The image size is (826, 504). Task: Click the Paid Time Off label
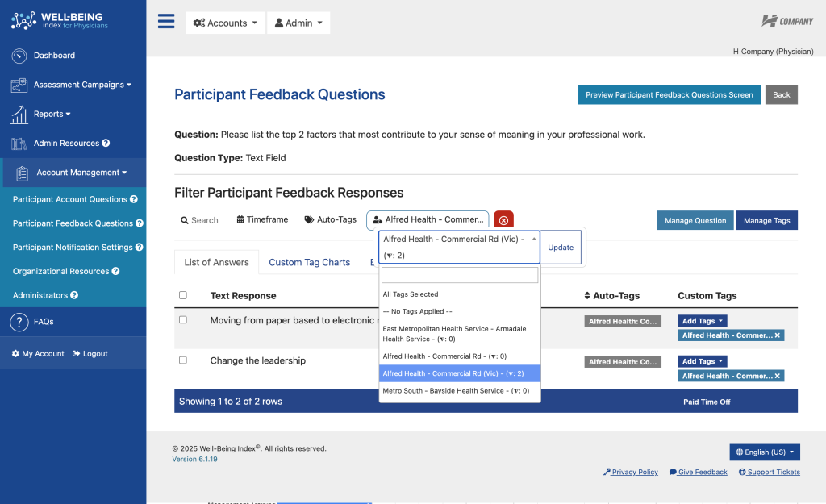click(707, 402)
